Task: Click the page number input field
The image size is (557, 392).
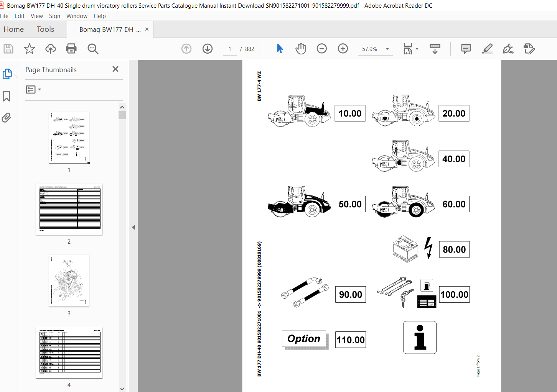Action: point(230,49)
